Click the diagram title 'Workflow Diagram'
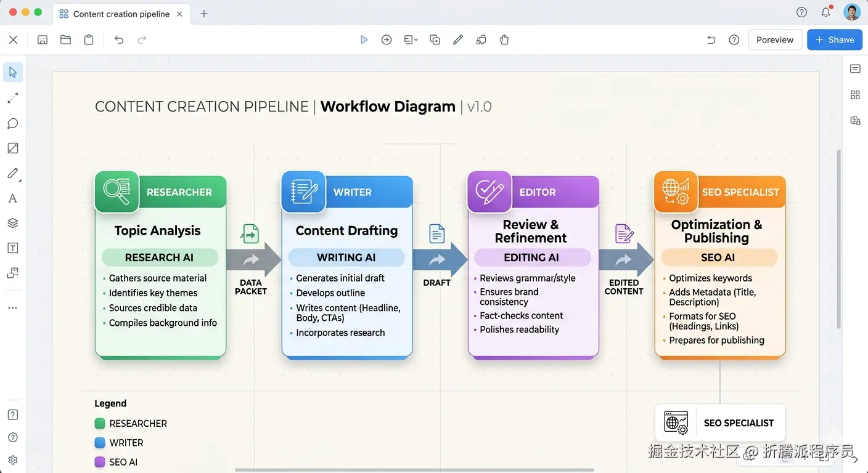The image size is (868, 473). (388, 107)
